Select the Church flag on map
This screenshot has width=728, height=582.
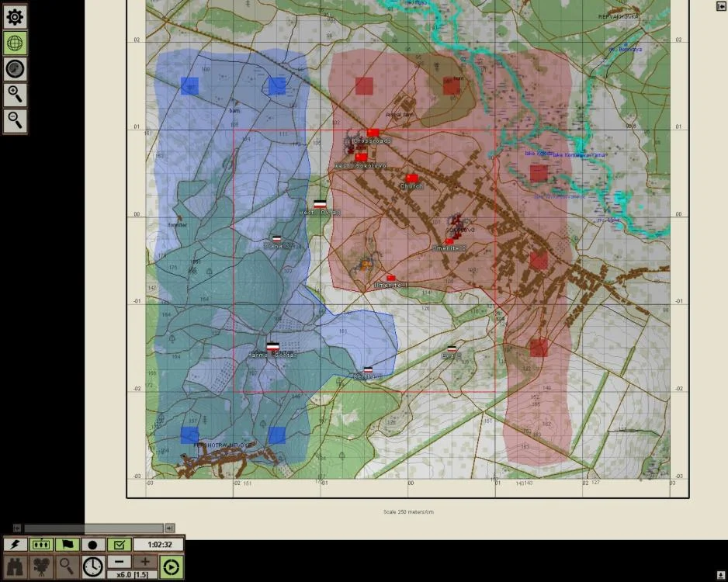(x=412, y=178)
